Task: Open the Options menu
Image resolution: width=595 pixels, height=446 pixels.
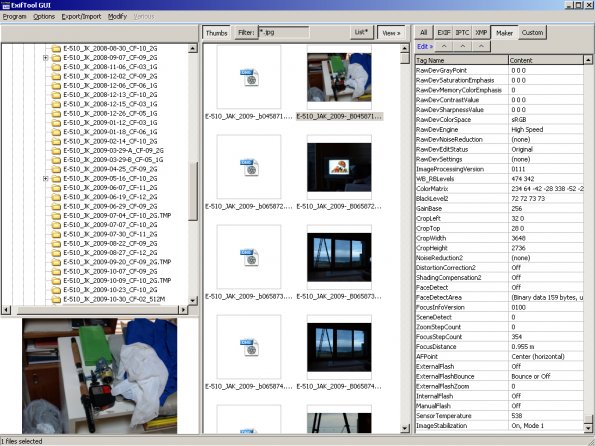Action: tap(44, 17)
